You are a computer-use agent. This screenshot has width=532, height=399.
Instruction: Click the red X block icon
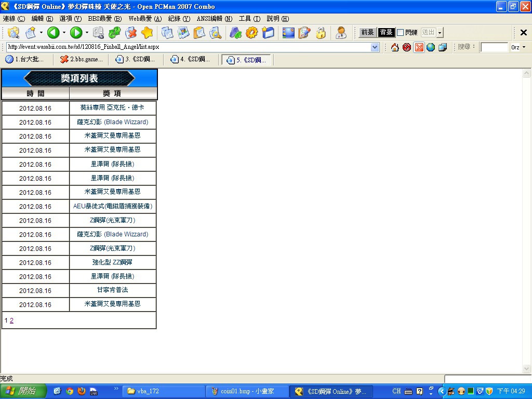click(x=419, y=47)
